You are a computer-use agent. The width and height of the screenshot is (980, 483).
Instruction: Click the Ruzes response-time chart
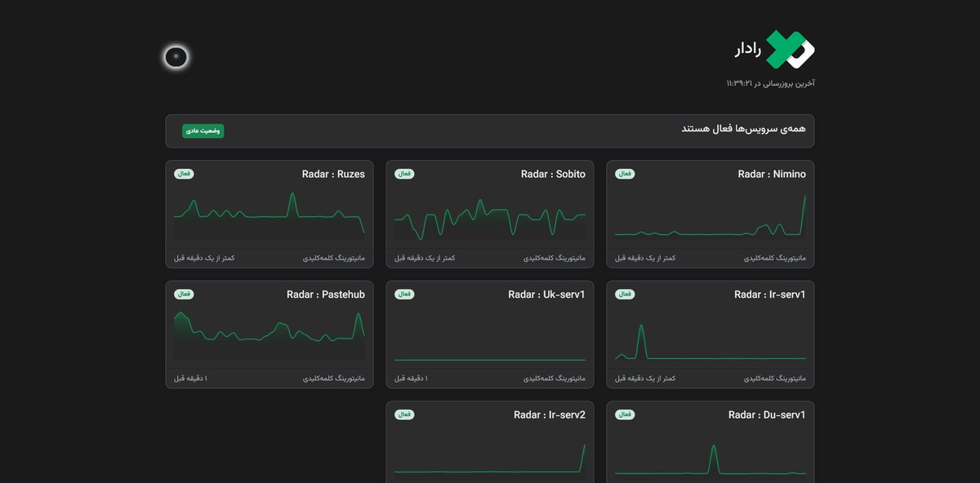[269, 216]
